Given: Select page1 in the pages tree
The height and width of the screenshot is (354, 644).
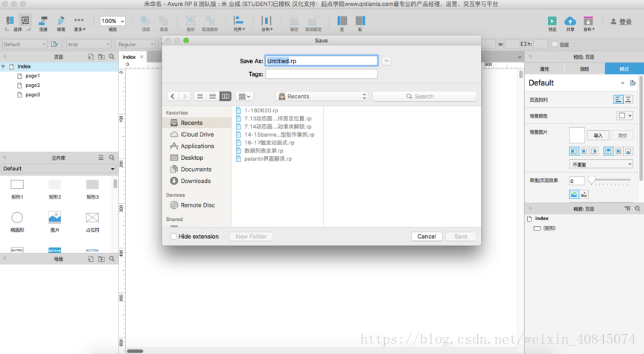Looking at the screenshot, I should 33,76.
